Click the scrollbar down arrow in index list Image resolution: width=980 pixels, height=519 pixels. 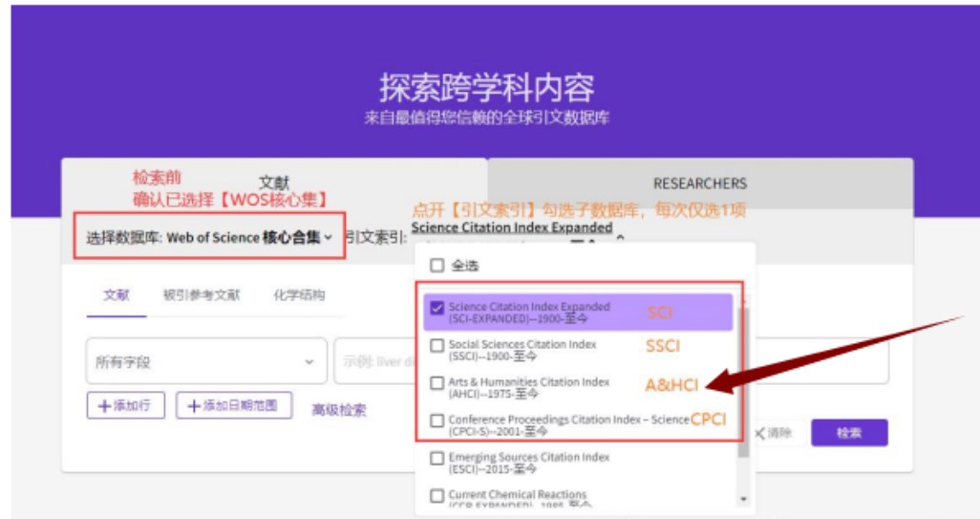tap(743, 499)
